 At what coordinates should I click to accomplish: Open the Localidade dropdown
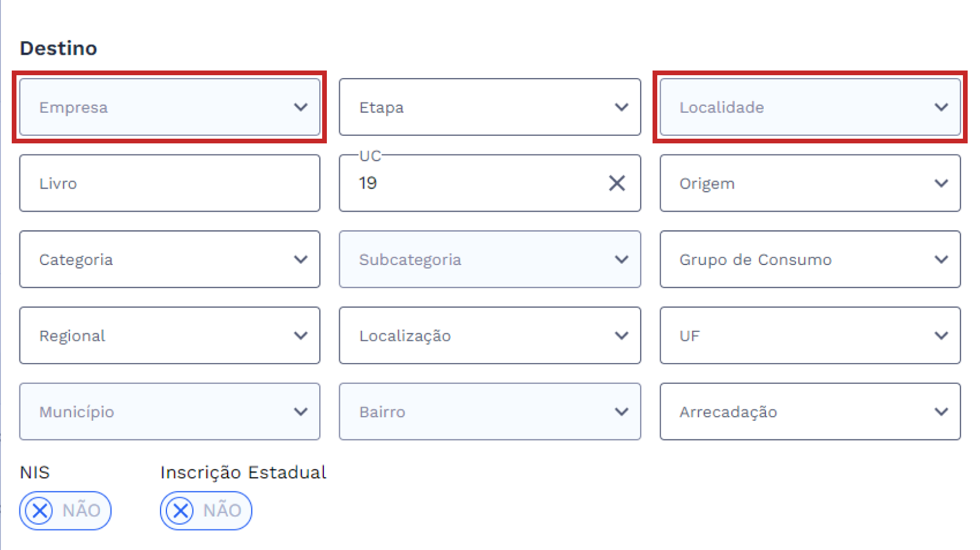coord(810,107)
